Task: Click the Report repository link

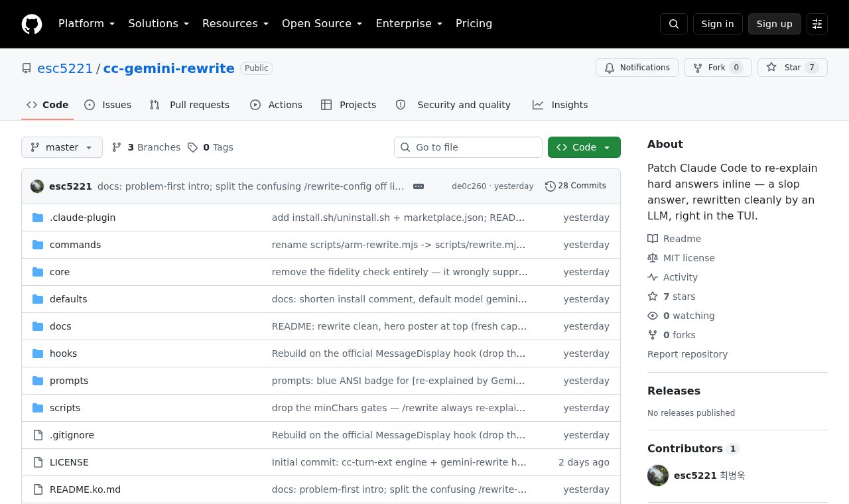Action: [x=687, y=354]
